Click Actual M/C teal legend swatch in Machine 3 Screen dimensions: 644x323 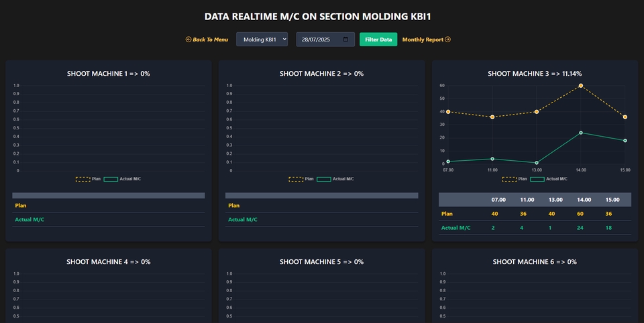click(x=537, y=179)
